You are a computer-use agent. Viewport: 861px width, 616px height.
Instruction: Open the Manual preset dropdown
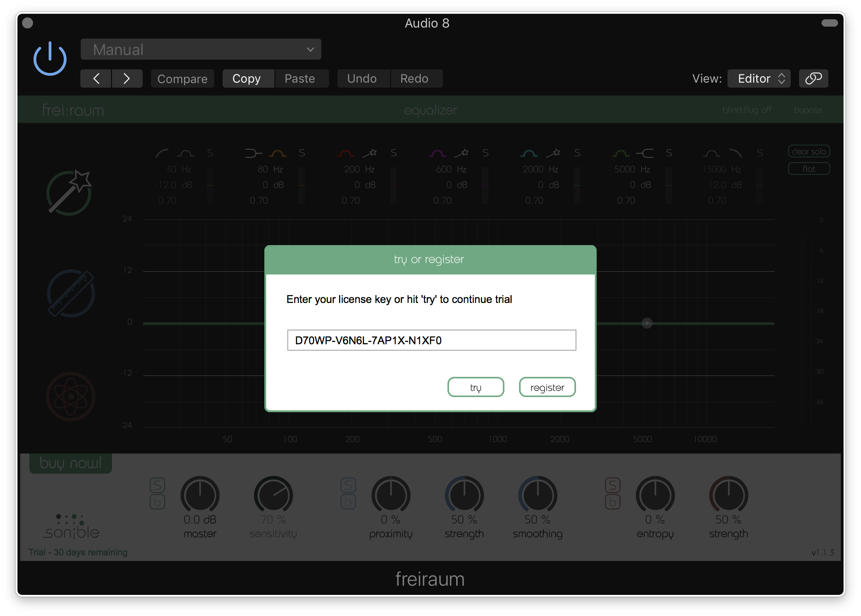(201, 49)
